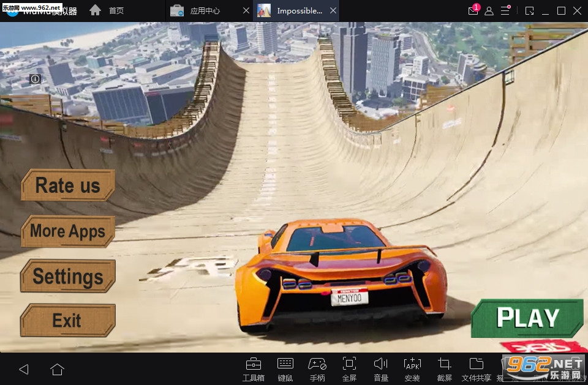The height and width of the screenshot is (385, 588).
Task: Open the gamepad (手柄) settings
Action: pos(317,367)
